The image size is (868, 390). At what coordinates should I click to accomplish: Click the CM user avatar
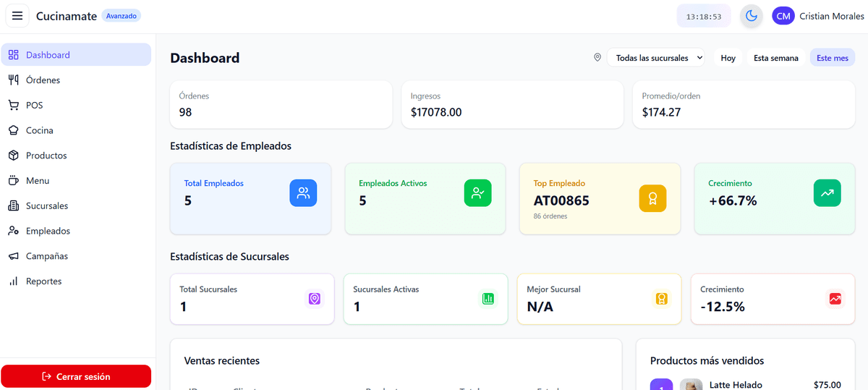pos(783,16)
